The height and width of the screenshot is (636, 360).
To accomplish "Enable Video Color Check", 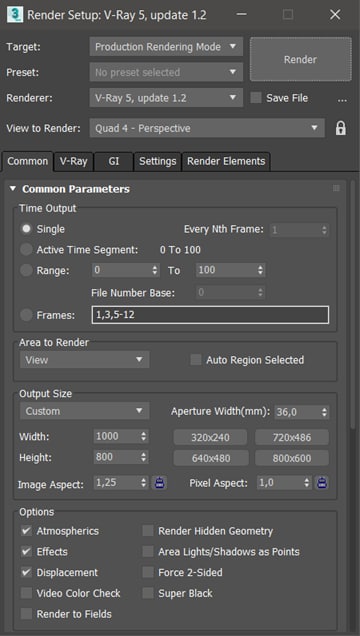I will [26, 593].
